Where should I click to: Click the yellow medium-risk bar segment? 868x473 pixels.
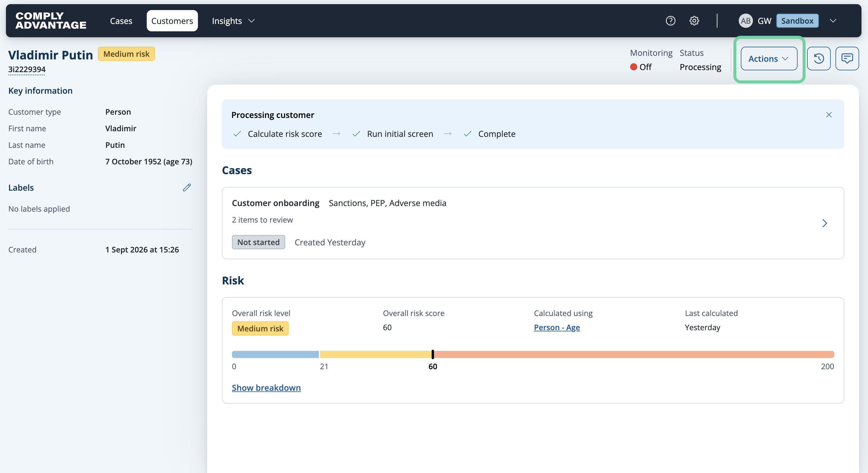[x=375, y=354]
